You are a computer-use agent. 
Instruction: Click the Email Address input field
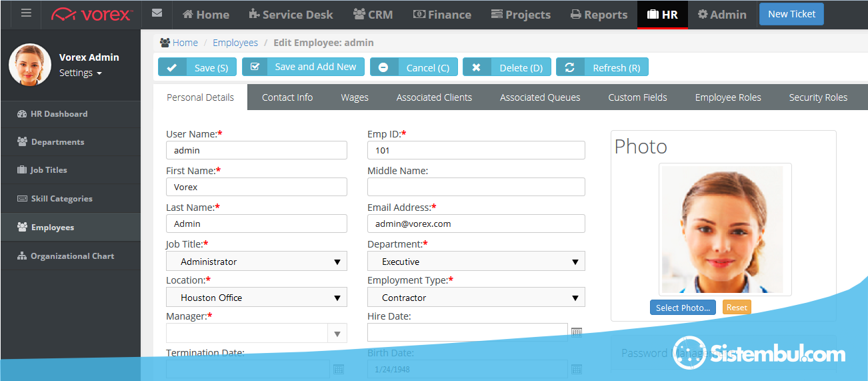coord(476,224)
